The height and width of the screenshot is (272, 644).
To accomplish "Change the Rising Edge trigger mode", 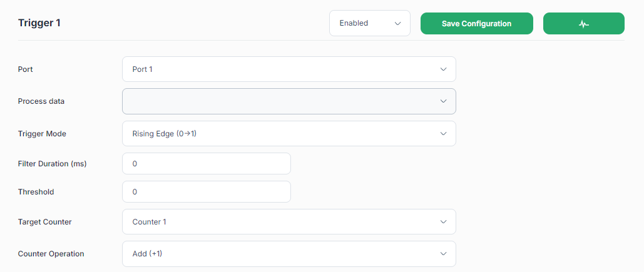I will click(289, 133).
